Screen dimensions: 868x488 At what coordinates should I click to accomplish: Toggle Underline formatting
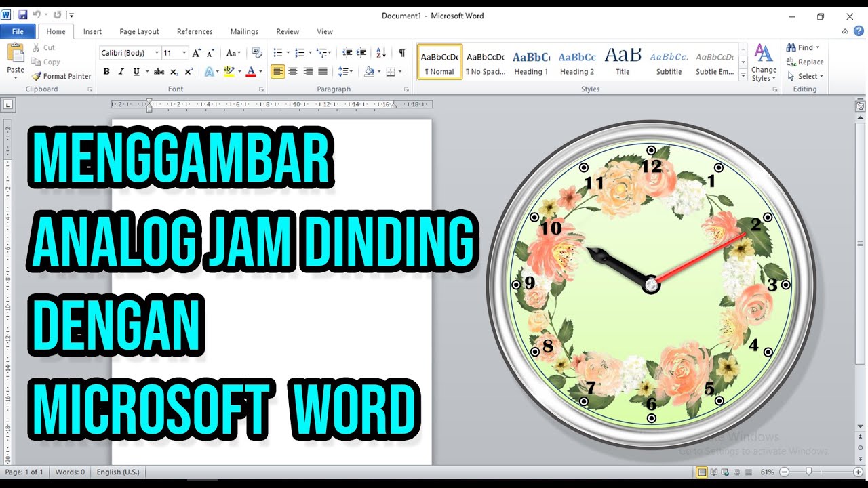point(136,71)
